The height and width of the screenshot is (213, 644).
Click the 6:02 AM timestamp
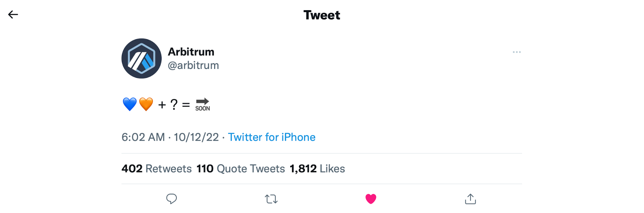click(x=143, y=137)
